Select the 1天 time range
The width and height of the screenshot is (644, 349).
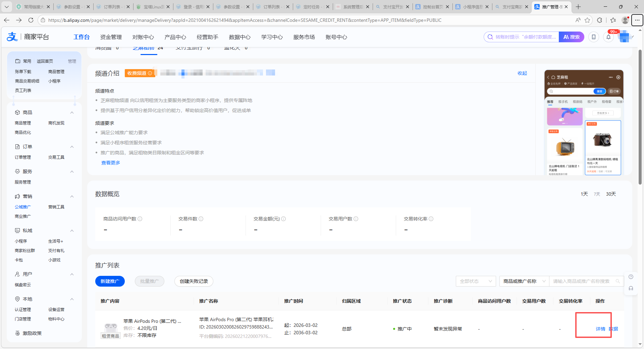click(x=584, y=194)
